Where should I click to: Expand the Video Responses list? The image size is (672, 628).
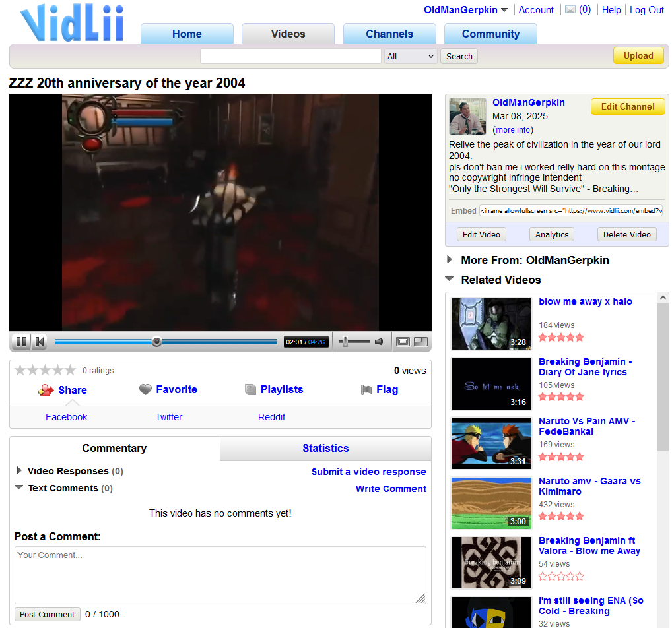pos(18,470)
